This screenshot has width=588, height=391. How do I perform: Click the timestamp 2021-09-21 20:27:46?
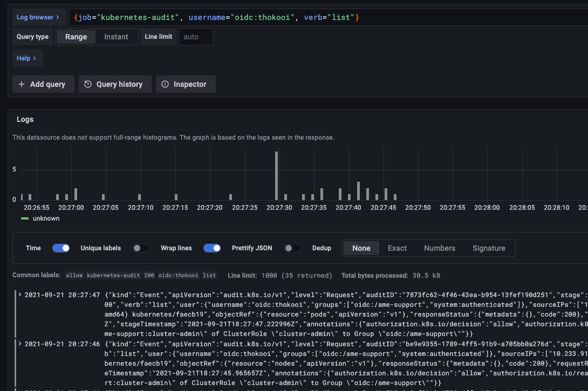[x=62, y=344]
